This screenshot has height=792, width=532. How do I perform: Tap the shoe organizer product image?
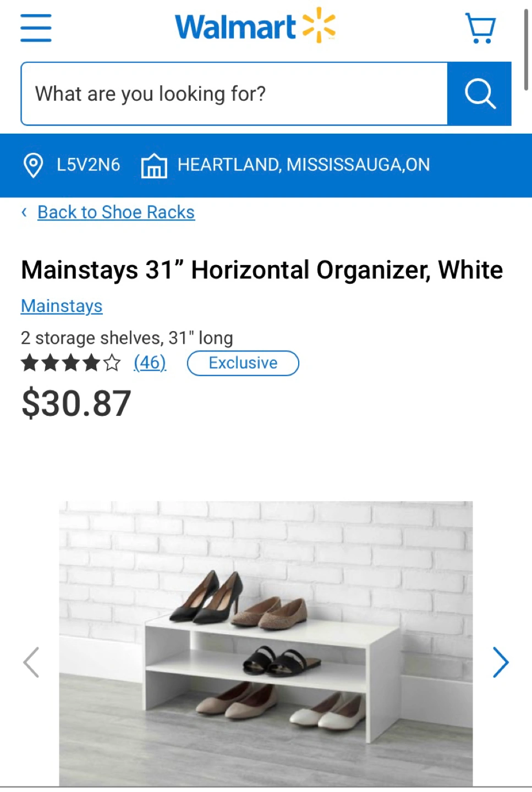coord(266,643)
